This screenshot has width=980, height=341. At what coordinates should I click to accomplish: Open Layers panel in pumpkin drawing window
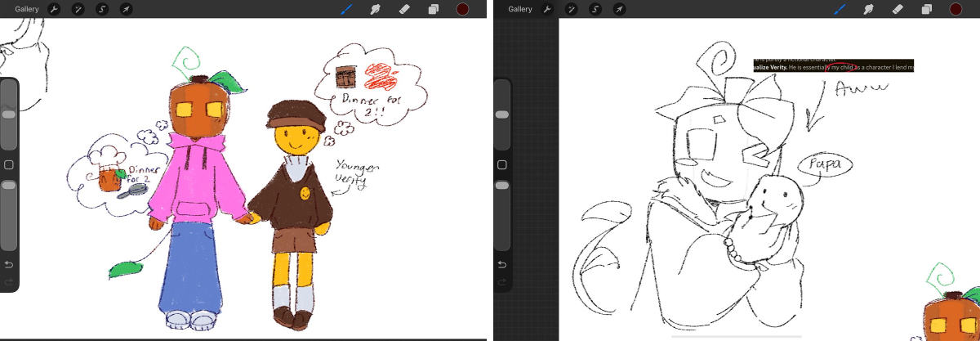tap(434, 9)
